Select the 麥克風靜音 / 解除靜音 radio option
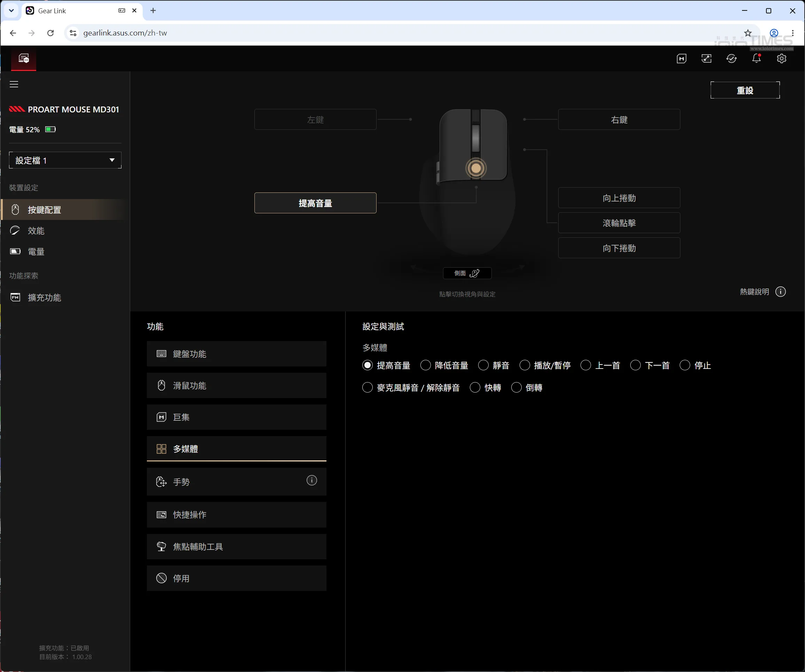 (367, 388)
